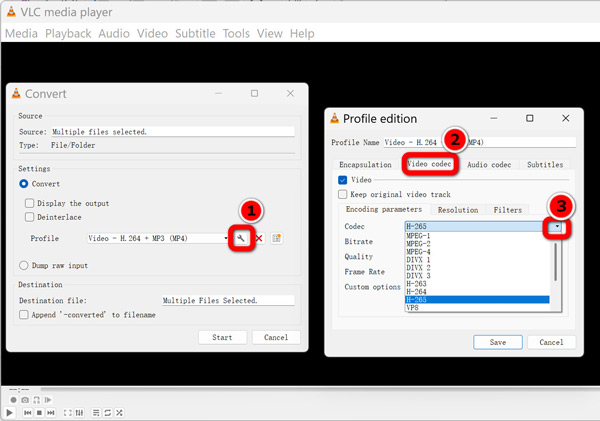Click Start in the Convert window
This screenshot has height=421, width=600.
(222, 338)
